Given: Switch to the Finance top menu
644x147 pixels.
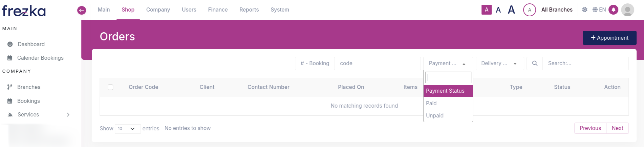Looking at the screenshot, I should (x=218, y=10).
